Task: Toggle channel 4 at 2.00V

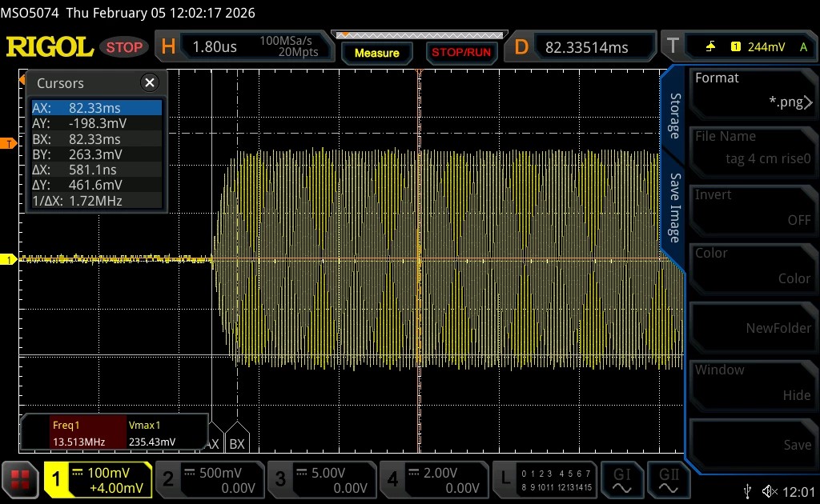Action: pyautogui.click(x=434, y=480)
